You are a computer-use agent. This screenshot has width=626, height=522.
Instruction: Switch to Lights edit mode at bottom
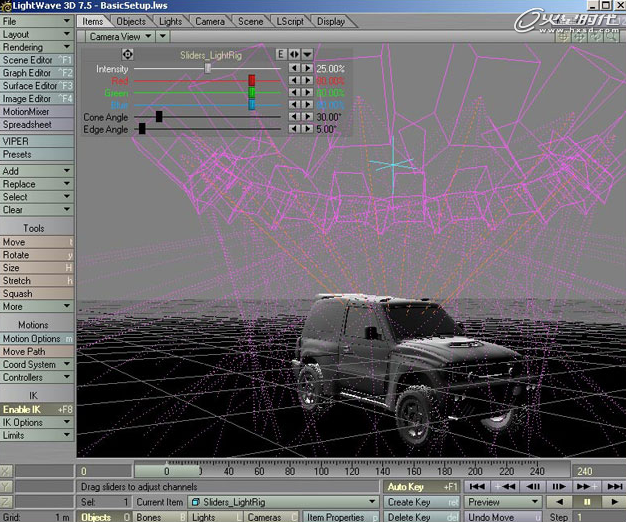tap(215, 517)
